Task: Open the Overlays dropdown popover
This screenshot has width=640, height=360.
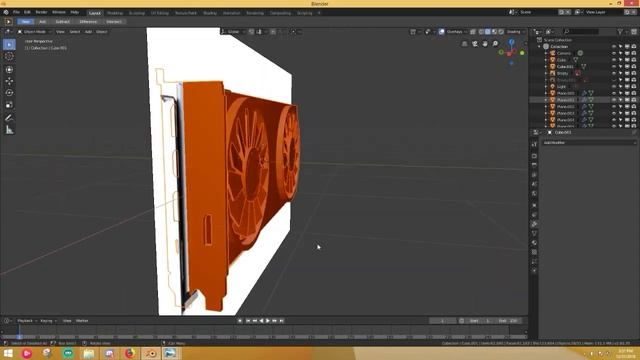Action: point(456,32)
